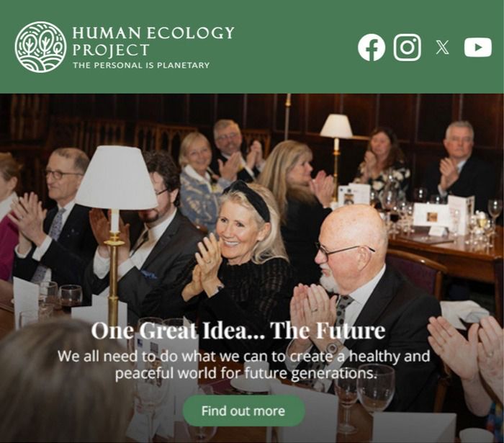Click the empty wine glass near button
Viewport: 504px width, 443px height.
[x=376, y=388]
